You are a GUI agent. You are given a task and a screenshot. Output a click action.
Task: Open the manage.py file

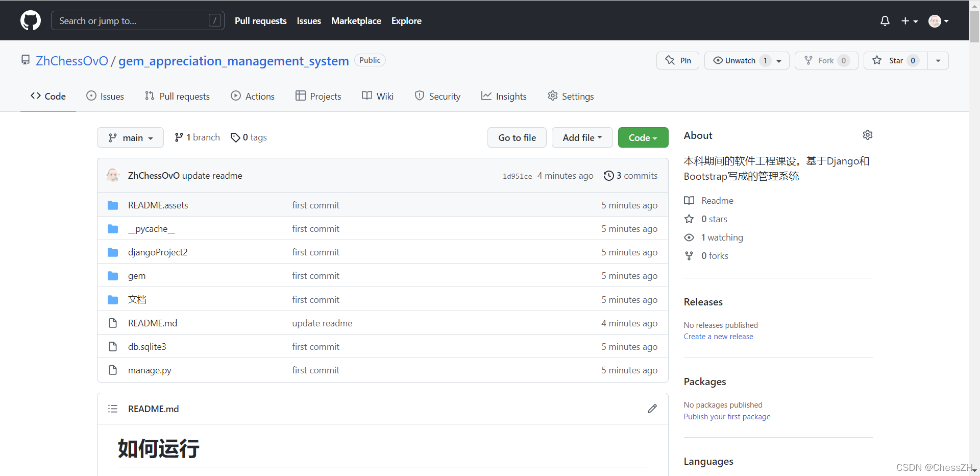[150, 370]
